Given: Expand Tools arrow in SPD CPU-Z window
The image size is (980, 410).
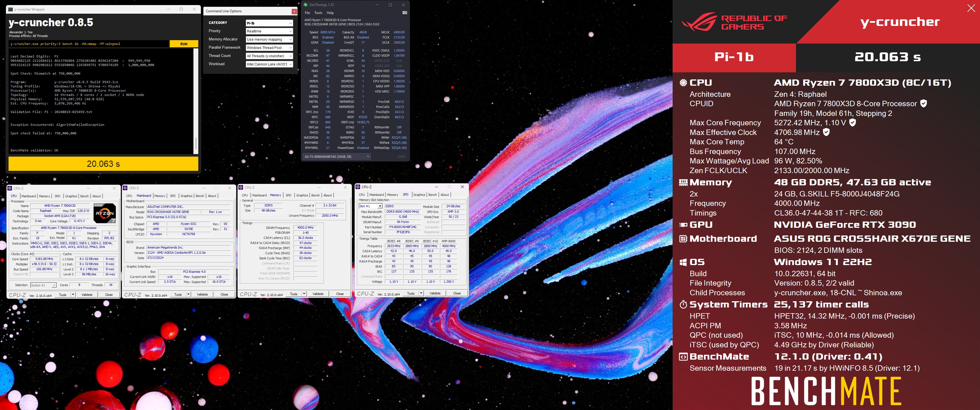Looking at the screenshot, I should [x=421, y=294].
